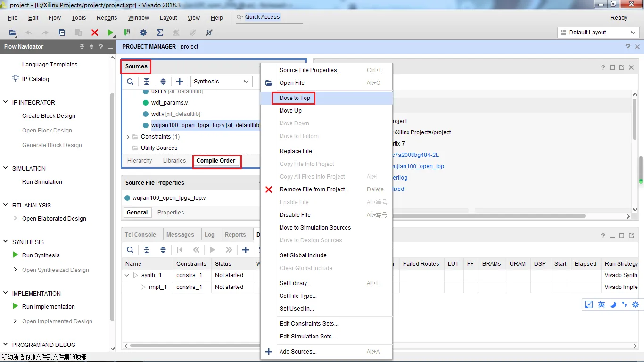Choose Remove File from Project... in context menu
This screenshot has height=362, width=644.
coord(327,189)
